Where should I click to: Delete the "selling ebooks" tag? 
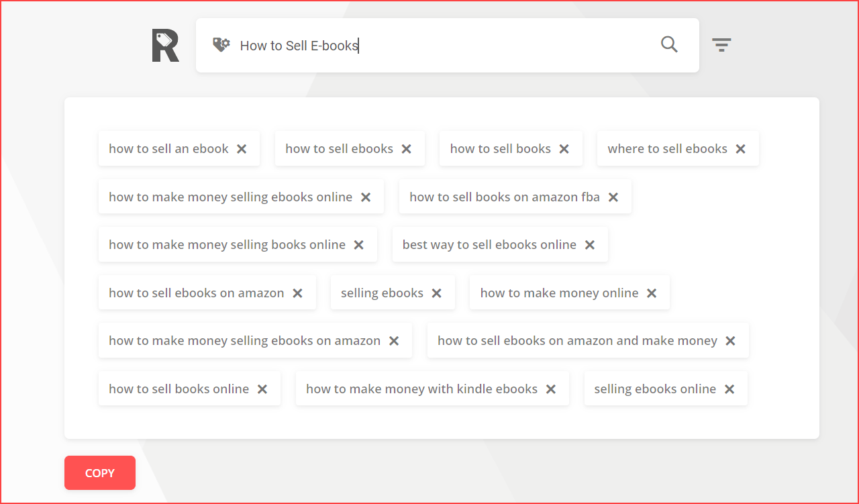coord(436,293)
